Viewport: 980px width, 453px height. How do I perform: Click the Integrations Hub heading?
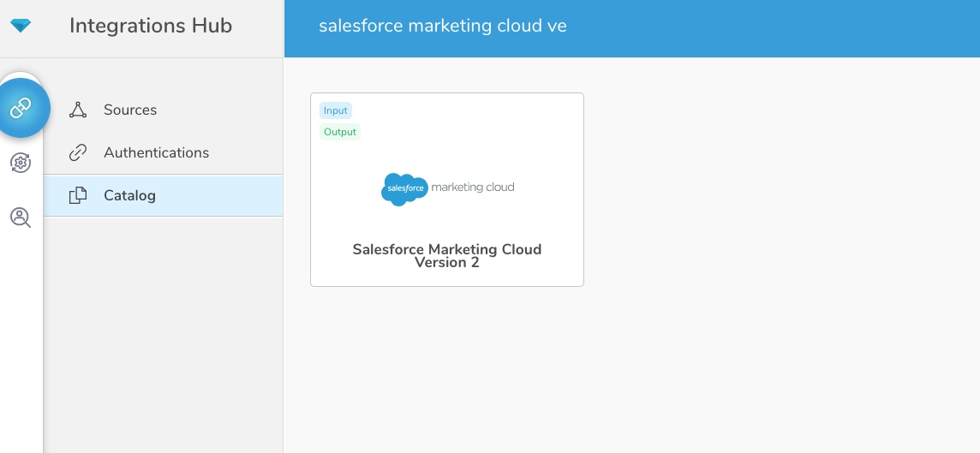[151, 27]
